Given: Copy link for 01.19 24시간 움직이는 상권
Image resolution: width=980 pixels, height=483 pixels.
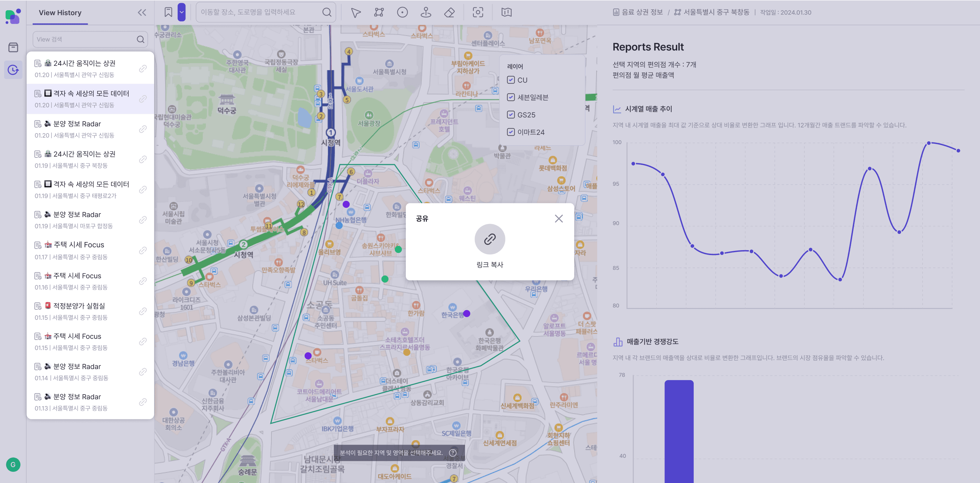Looking at the screenshot, I should tap(143, 159).
